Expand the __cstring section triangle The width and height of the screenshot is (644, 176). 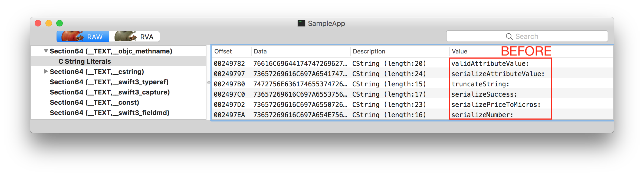(46, 71)
